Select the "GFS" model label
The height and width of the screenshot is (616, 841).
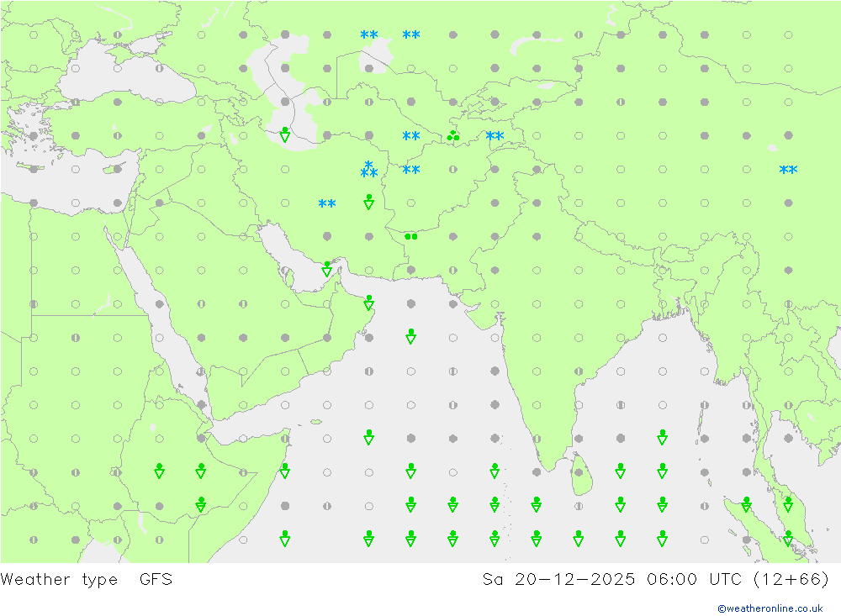(x=156, y=579)
